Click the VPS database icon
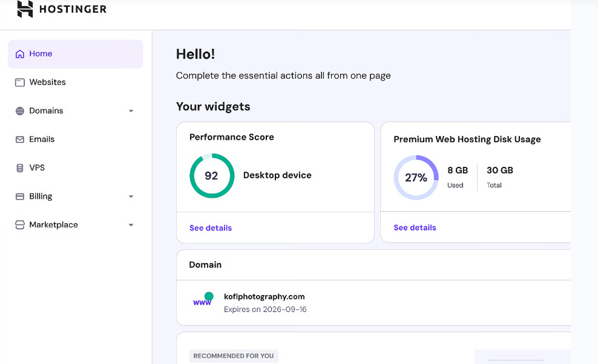Screen dimensions: 598x364 (20, 168)
